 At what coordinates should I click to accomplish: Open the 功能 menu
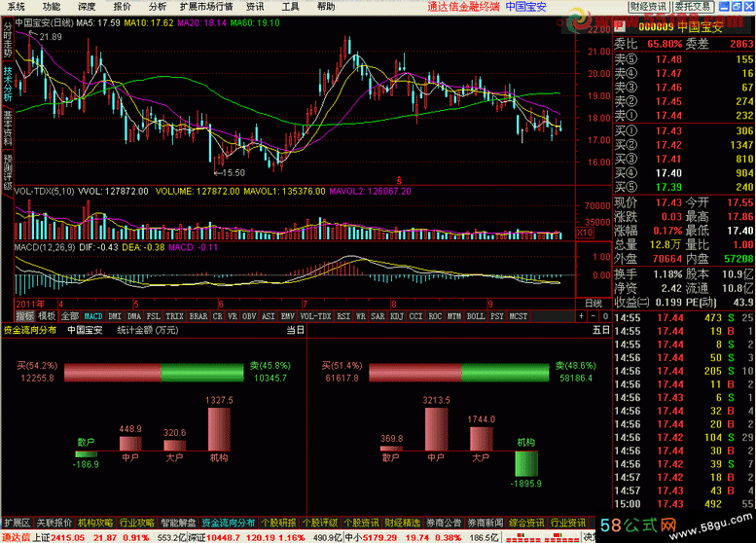tap(52, 6)
